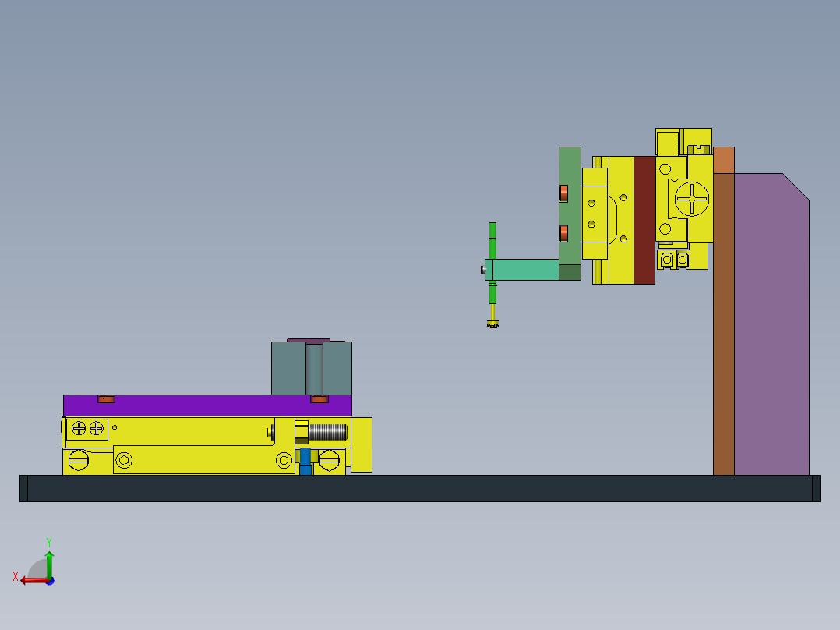Select the silver threaded screw in the stage
The height and width of the screenshot is (630, 840).
tap(327, 432)
